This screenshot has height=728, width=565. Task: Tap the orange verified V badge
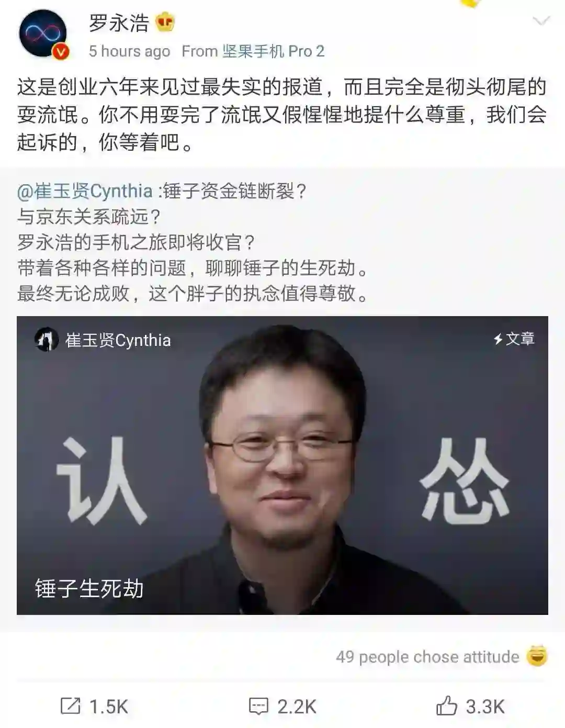[61, 51]
